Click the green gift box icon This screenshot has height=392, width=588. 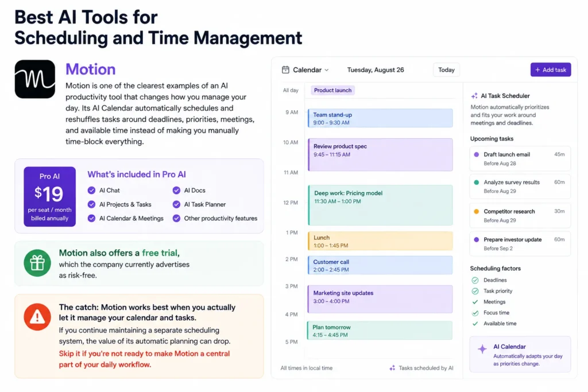point(37,263)
